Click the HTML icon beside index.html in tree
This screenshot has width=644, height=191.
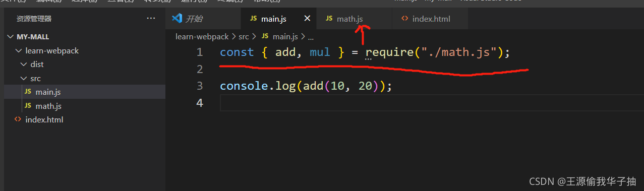18,119
